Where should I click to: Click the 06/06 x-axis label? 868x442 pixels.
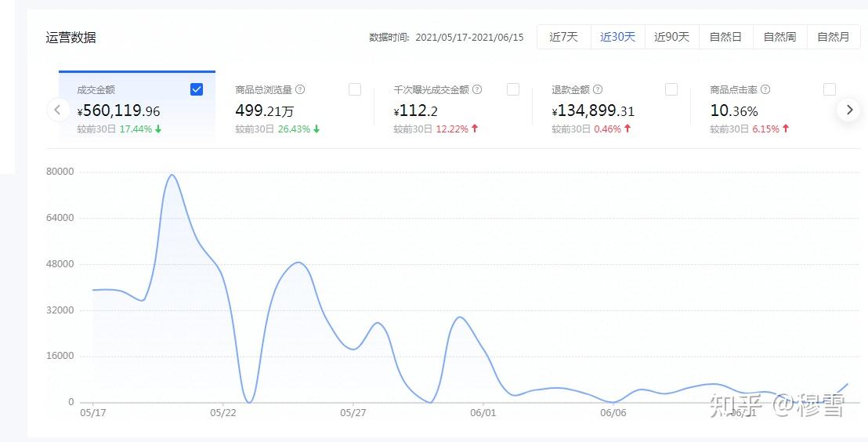pos(613,413)
